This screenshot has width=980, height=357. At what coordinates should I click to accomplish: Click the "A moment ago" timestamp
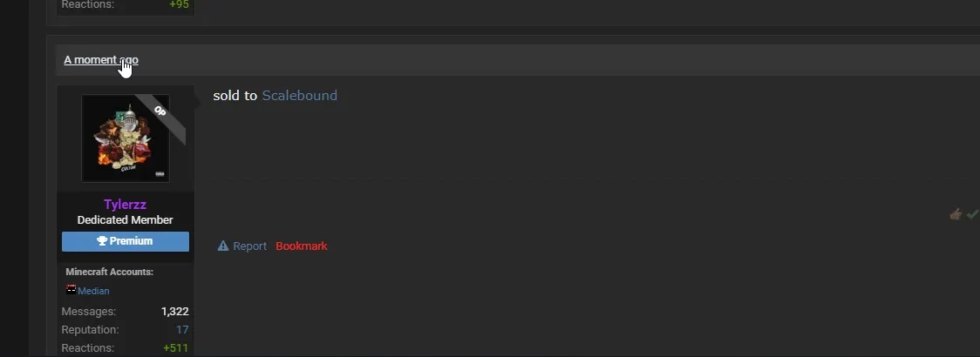click(100, 60)
